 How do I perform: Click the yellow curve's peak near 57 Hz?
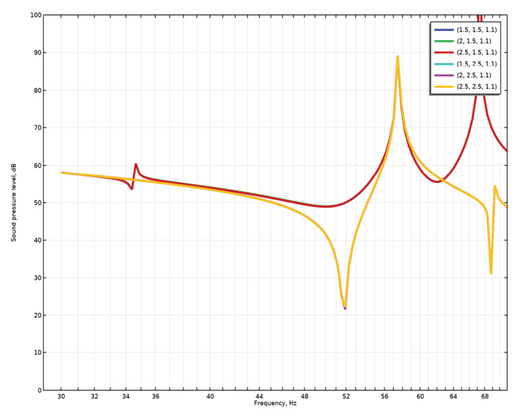(397, 57)
